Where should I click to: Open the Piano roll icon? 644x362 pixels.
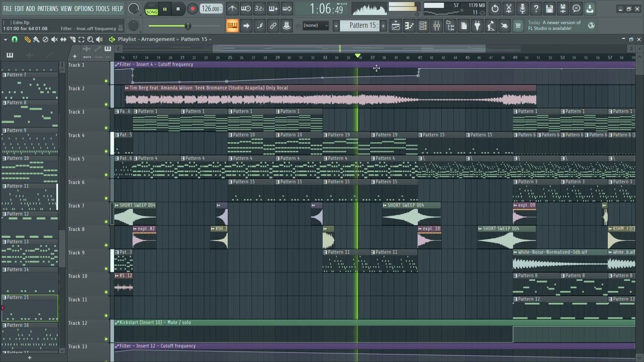[x=409, y=26]
